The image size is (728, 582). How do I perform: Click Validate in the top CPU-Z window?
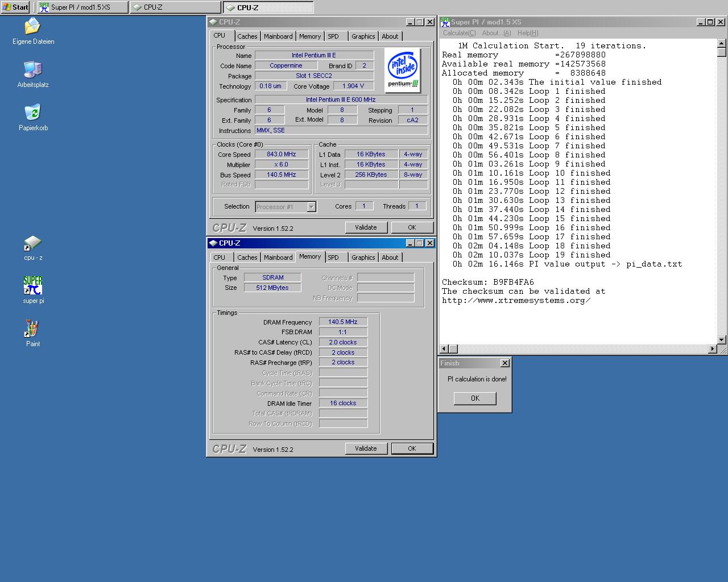[366, 227]
